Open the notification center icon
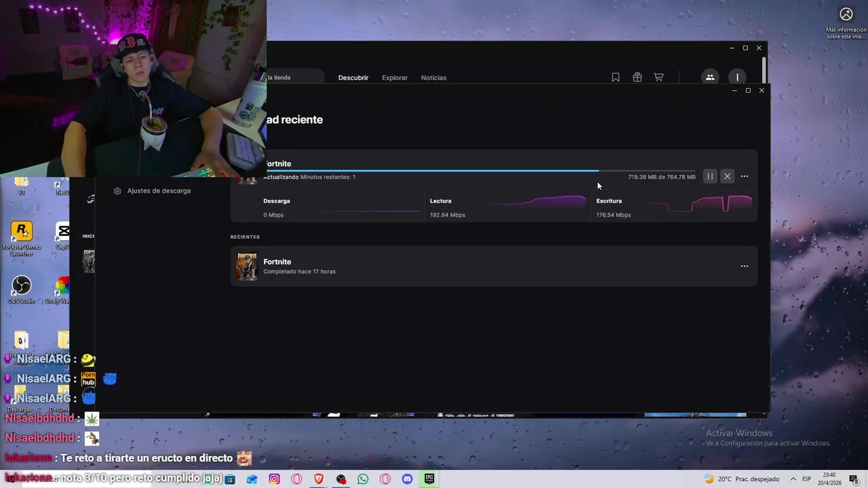868x488 pixels. [x=854, y=479]
